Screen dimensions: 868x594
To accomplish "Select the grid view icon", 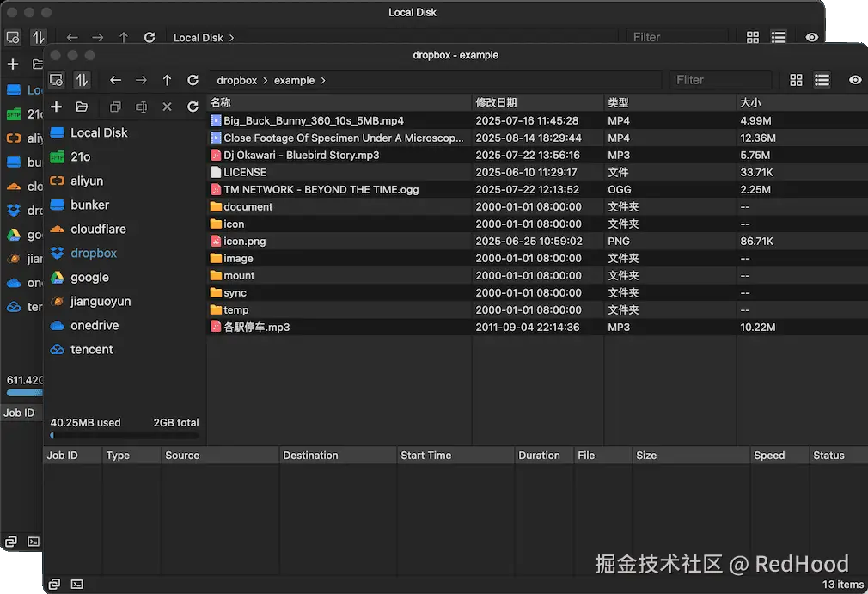I will [x=797, y=79].
